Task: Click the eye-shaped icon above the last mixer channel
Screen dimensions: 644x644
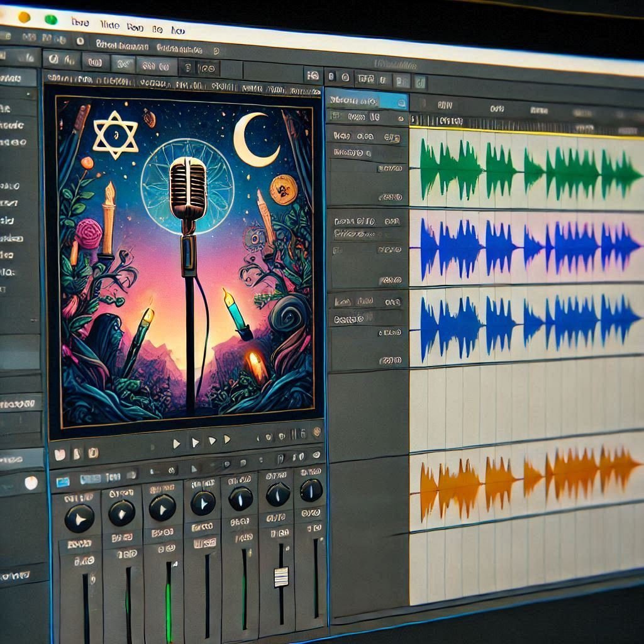Action: 316,455
